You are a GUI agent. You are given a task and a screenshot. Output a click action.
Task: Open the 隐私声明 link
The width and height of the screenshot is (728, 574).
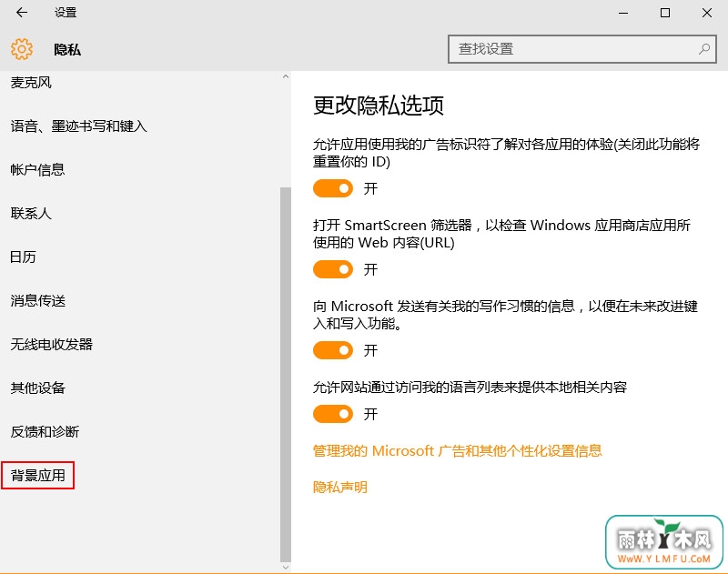[340, 488]
